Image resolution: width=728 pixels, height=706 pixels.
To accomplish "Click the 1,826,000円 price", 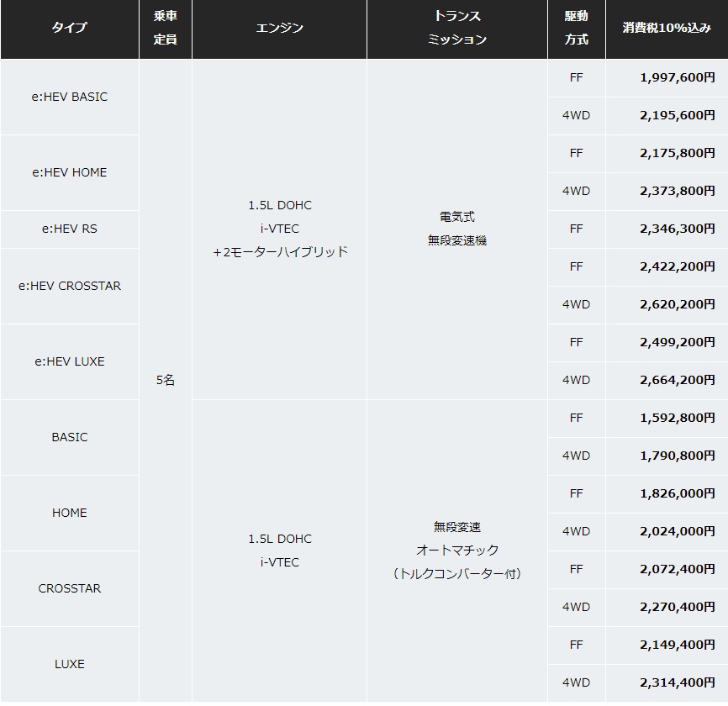I will pos(678,493).
